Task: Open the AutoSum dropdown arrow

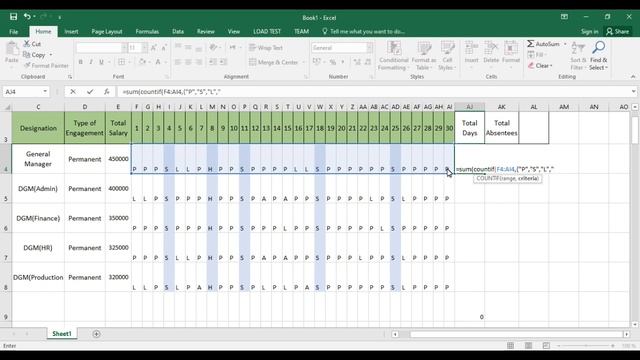Action: click(565, 44)
